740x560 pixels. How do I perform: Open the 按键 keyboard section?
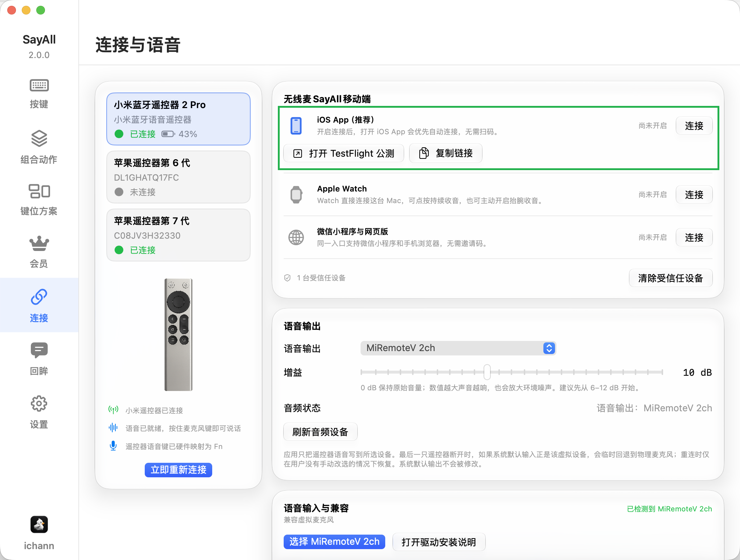point(39,94)
